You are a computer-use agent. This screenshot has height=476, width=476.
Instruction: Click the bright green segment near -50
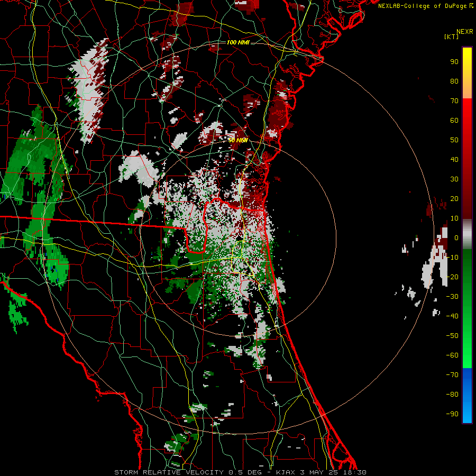pyautogui.click(x=467, y=337)
